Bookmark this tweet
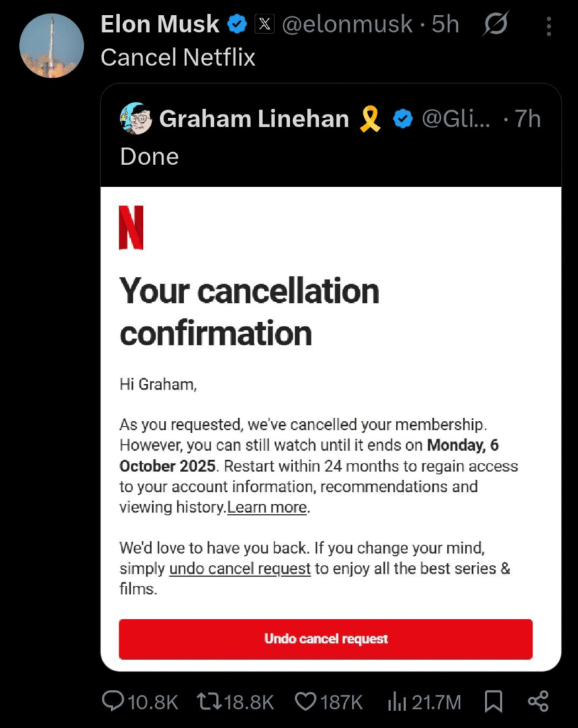 (x=493, y=702)
